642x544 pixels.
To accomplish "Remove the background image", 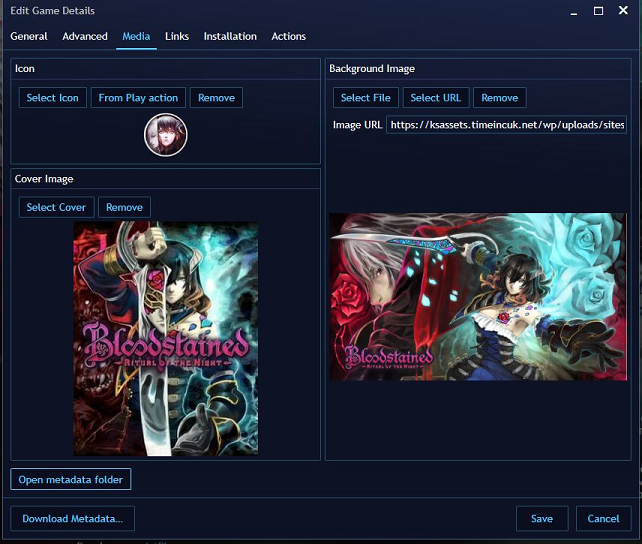I will 500,97.
